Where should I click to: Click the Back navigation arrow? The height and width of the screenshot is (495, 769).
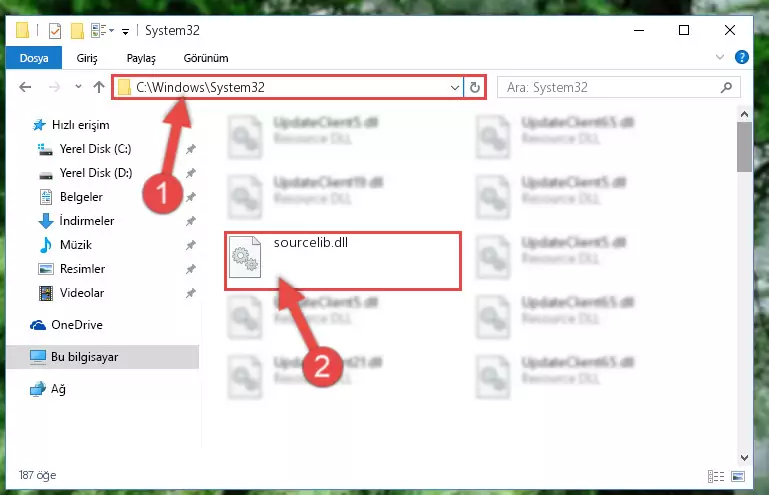[x=25, y=87]
